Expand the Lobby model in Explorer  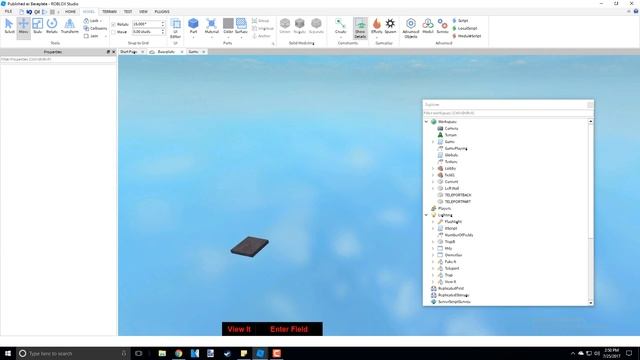click(433, 168)
